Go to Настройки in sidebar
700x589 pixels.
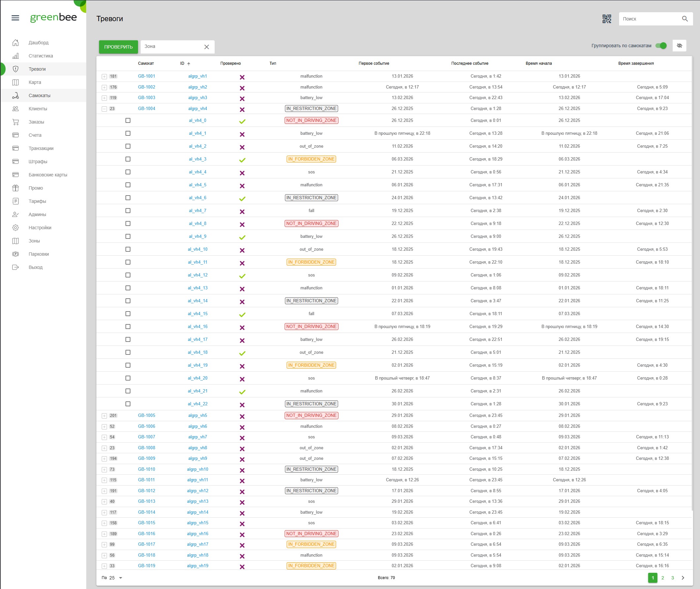pyautogui.click(x=40, y=228)
